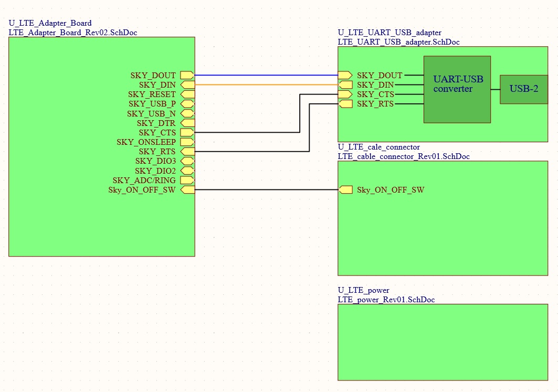
Task: Select the wire connecting Sky_ON_OFF_SW ports
Action: [266, 189]
